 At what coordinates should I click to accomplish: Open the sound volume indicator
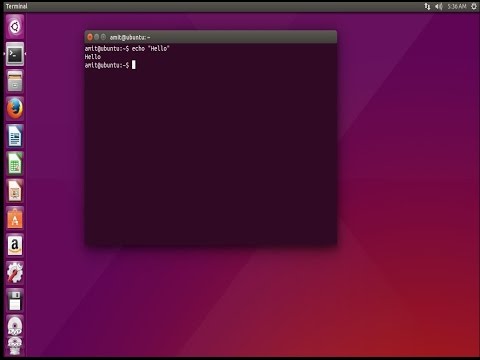pos(439,6)
